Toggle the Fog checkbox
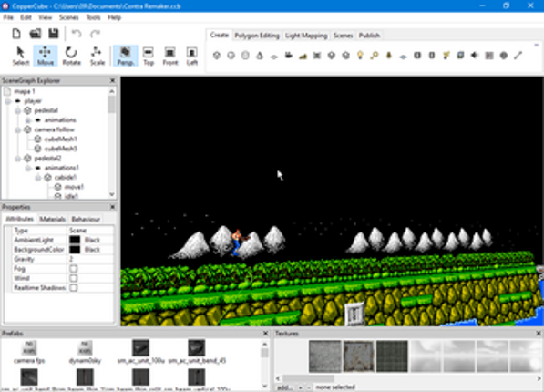The image size is (544, 392). click(73, 269)
